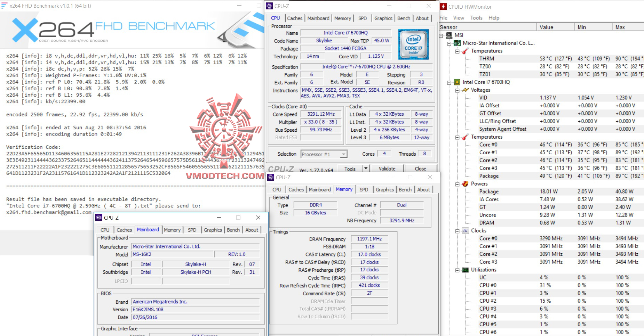The height and width of the screenshot is (336, 644).
Task: Click the x264 FHD Benchmark title bar icon
Action: (4, 6)
